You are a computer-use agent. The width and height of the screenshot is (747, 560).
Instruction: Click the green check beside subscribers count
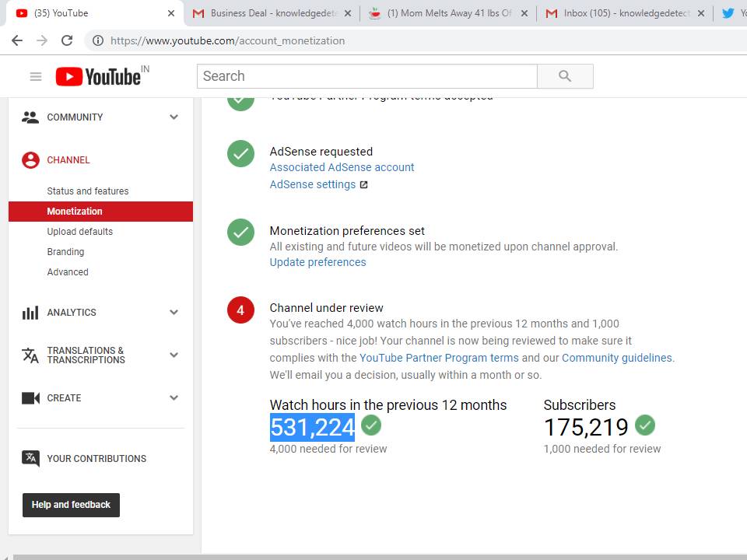(645, 425)
